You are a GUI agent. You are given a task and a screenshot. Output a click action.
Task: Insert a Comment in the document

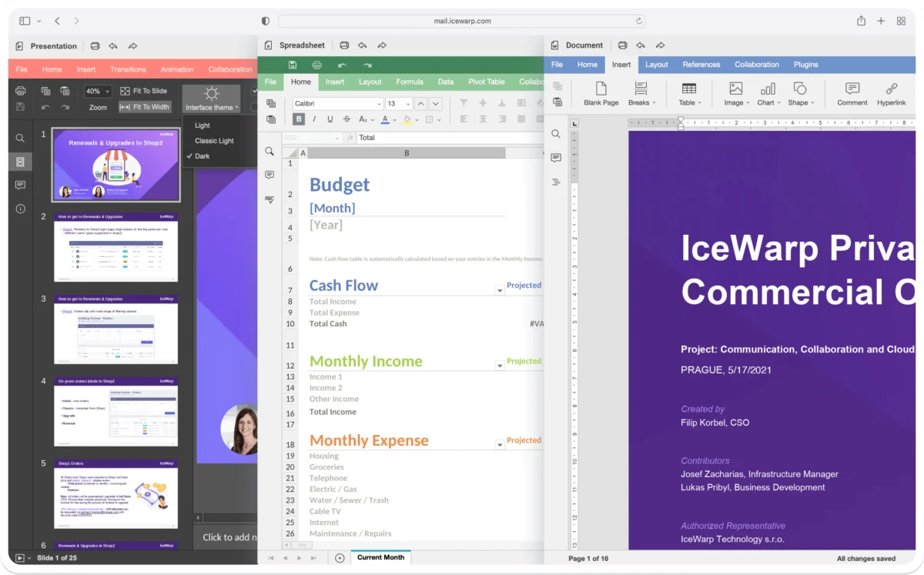852,94
